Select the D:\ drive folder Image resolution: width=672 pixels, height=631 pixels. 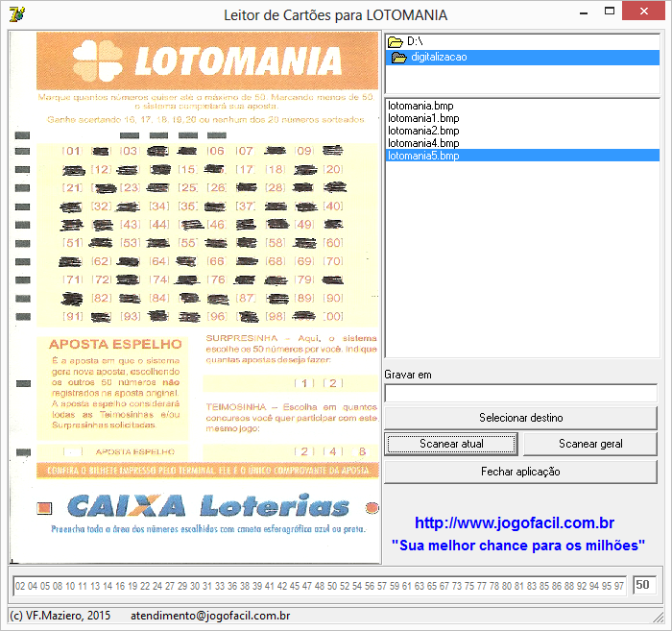click(x=413, y=42)
